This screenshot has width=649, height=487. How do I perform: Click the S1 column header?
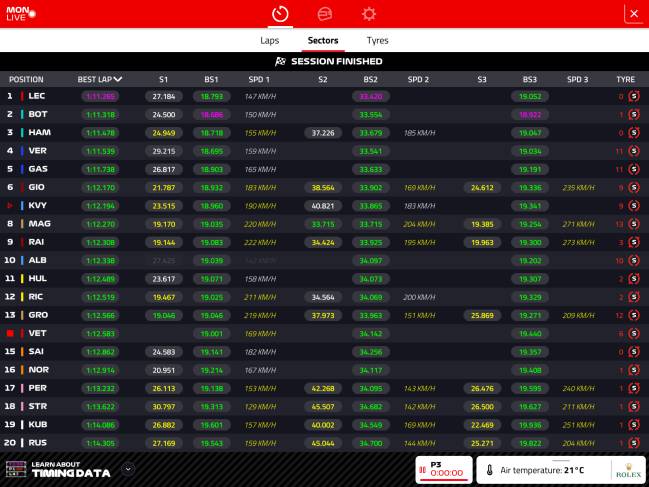[x=163, y=79]
